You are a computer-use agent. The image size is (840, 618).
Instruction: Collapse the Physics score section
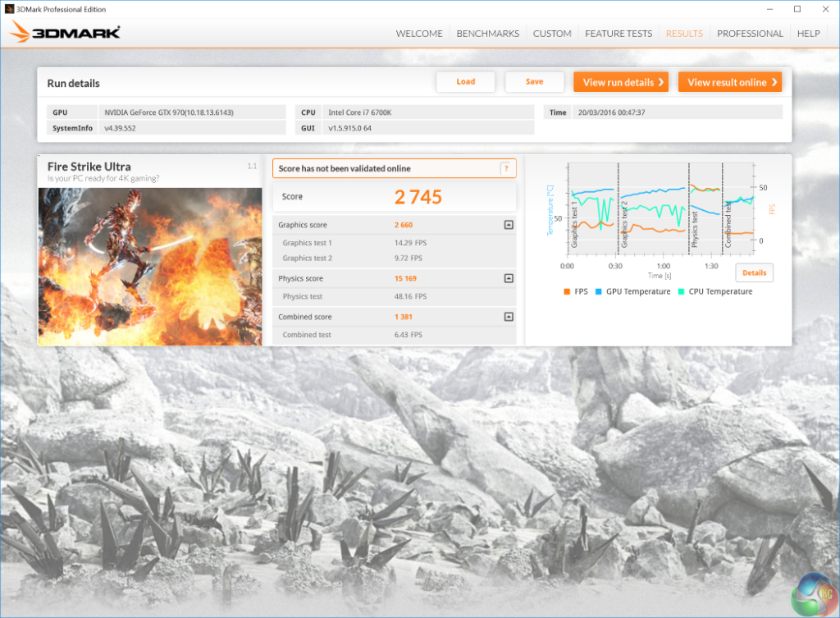pos(509,278)
